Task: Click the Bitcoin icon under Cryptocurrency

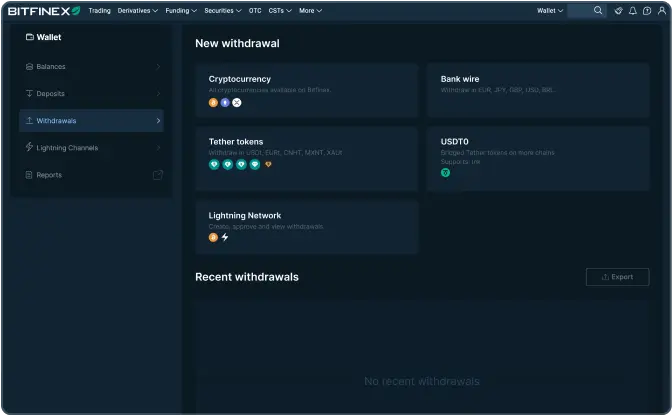Action: pos(213,102)
